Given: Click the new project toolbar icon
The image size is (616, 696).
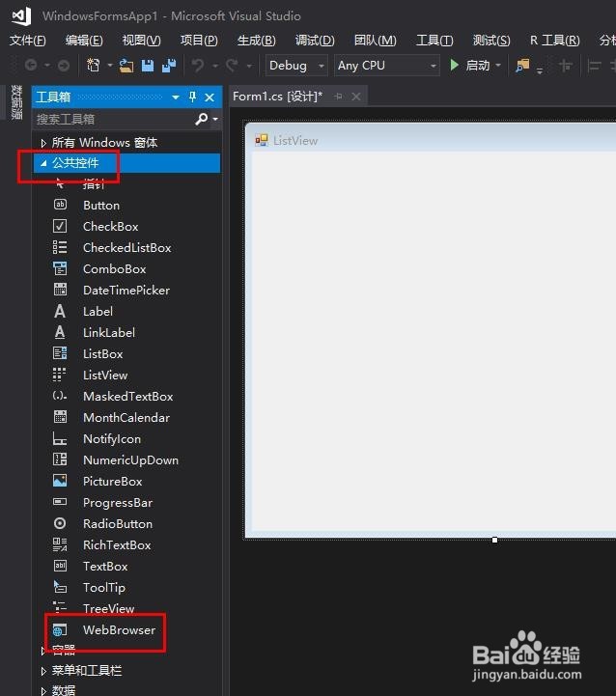Looking at the screenshot, I should (x=94, y=66).
